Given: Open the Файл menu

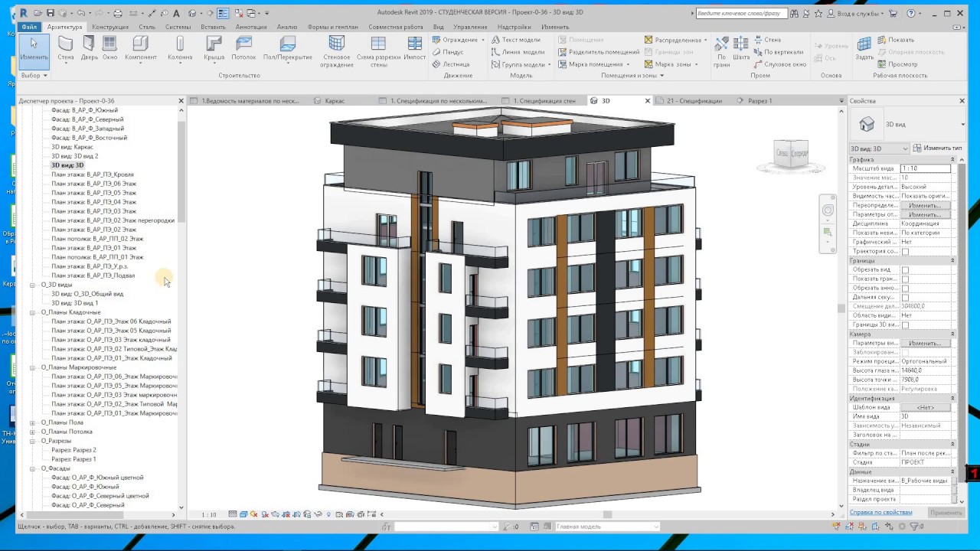Looking at the screenshot, I should [30, 27].
